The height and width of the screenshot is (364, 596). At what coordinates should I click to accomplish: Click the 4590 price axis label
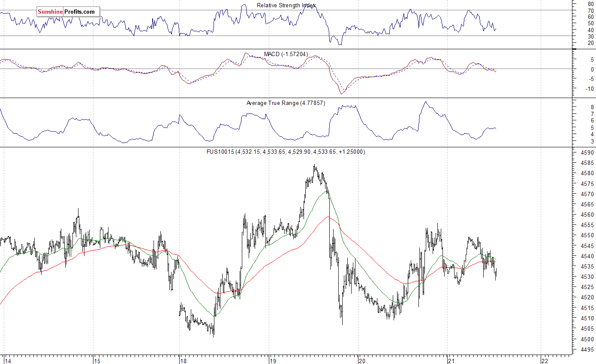point(588,152)
